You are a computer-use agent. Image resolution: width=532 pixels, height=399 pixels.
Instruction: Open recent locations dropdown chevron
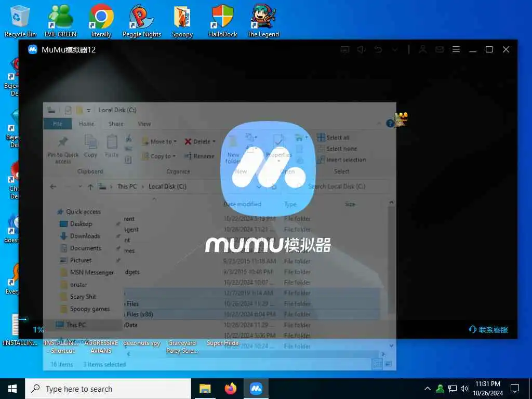(x=80, y=187)
